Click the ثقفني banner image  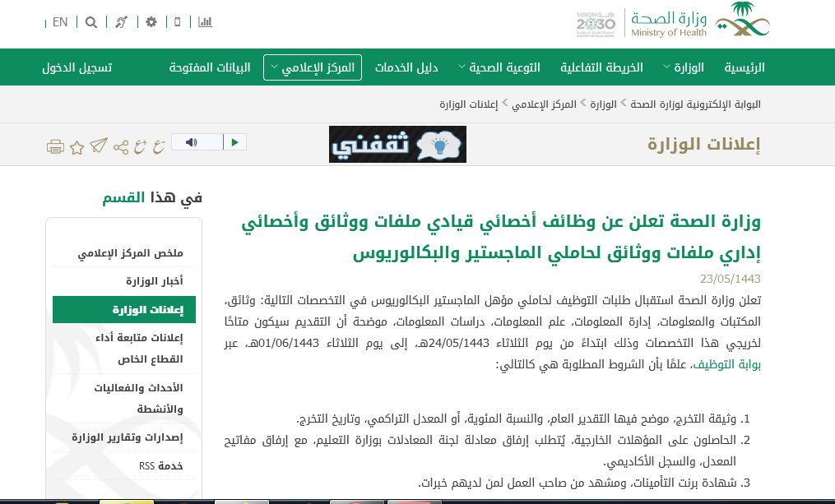[398, 144]
